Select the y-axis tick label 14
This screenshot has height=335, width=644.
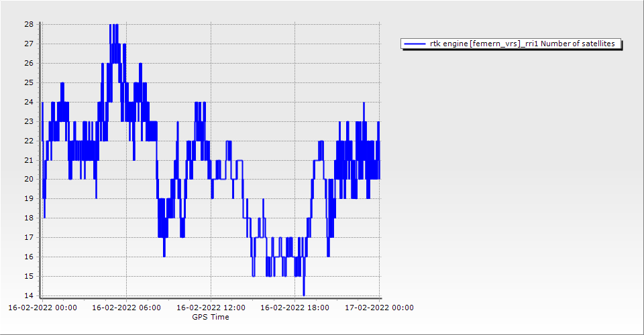(x=29, y=295)
